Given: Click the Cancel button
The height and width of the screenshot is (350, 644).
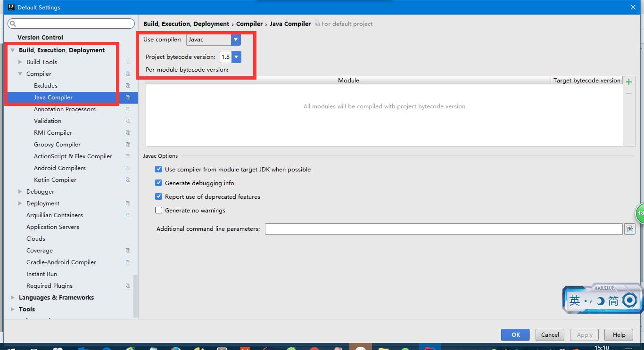Looking at the screenshot, I should [x=550, y=335].
